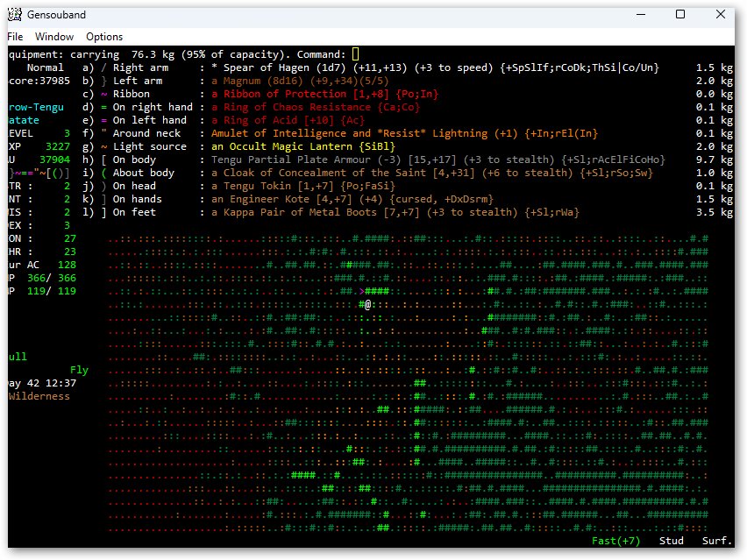747x560 pixels.
Task: Select 'an Occult Magic Lantern' entry
Action: 303,146
